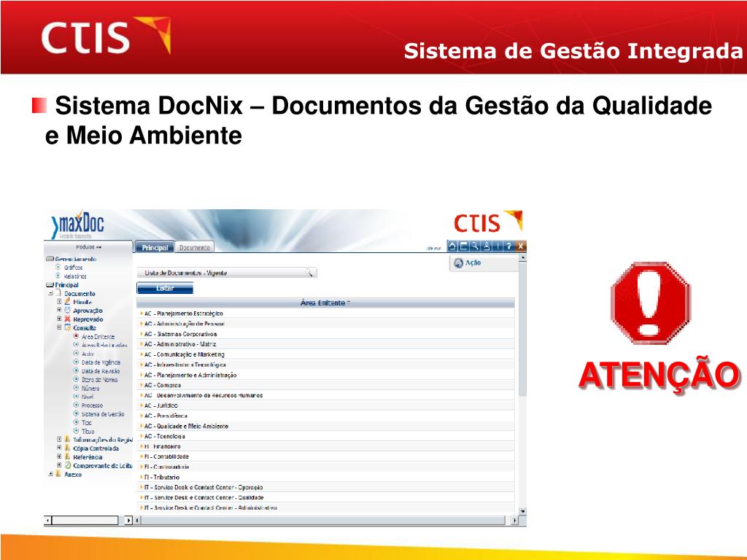747x560 pixels.
Task: Collapse the Documento tree node
Action: tap(50, 293)
